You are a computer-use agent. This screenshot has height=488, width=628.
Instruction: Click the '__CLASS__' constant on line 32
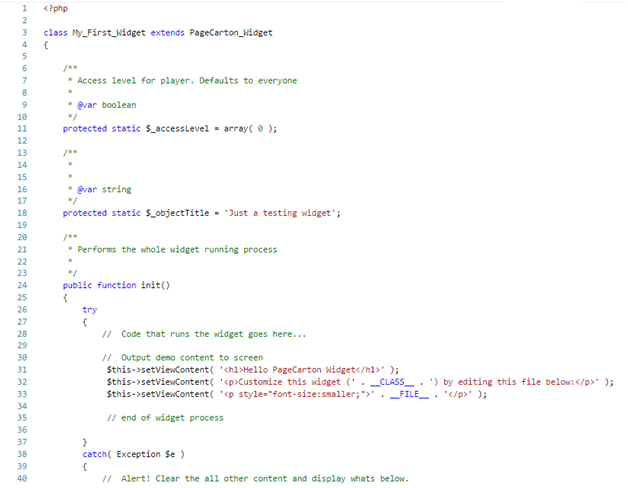392,382
